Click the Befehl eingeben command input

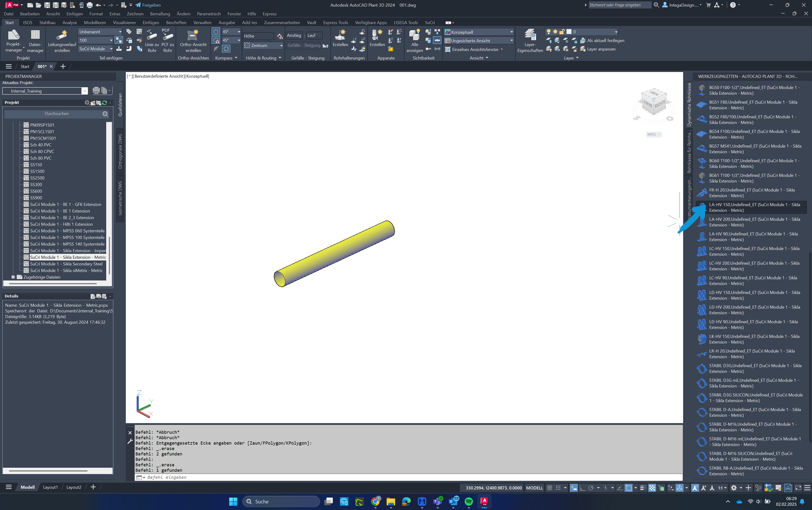[409, 477]
